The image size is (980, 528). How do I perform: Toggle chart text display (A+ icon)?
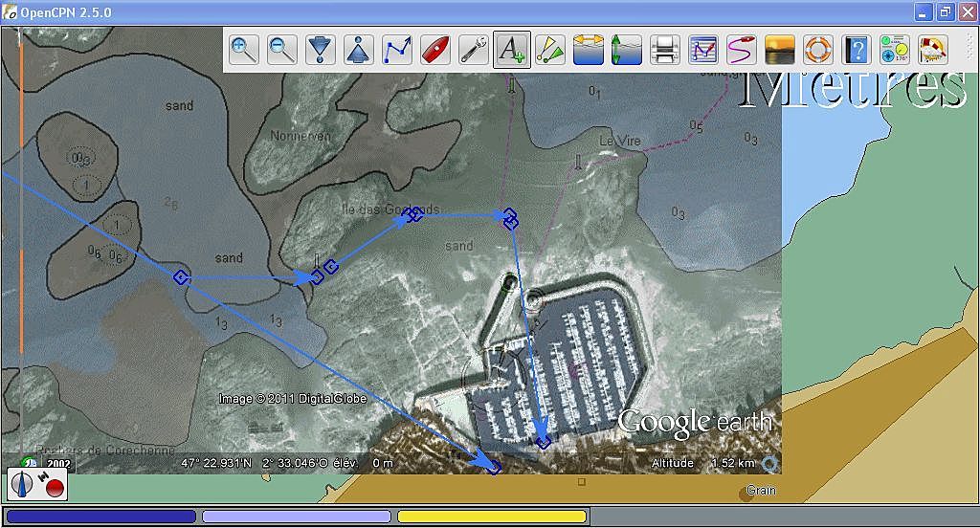point(512,50)
